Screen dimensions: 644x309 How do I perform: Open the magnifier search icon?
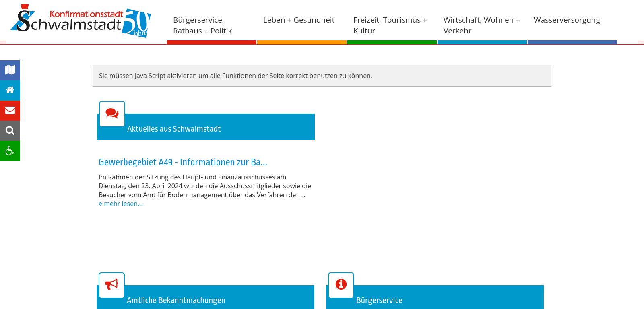click(x=10, y=130)
